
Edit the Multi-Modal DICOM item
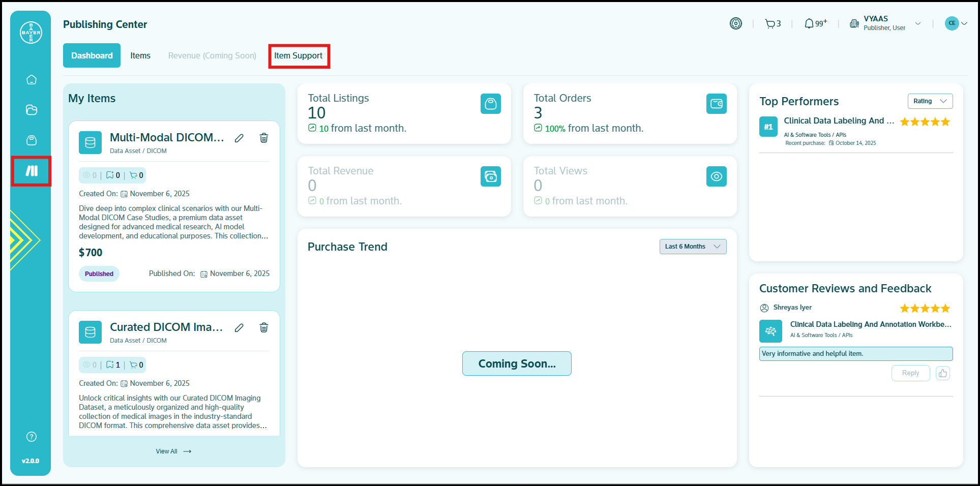click(x=239, y=138)
